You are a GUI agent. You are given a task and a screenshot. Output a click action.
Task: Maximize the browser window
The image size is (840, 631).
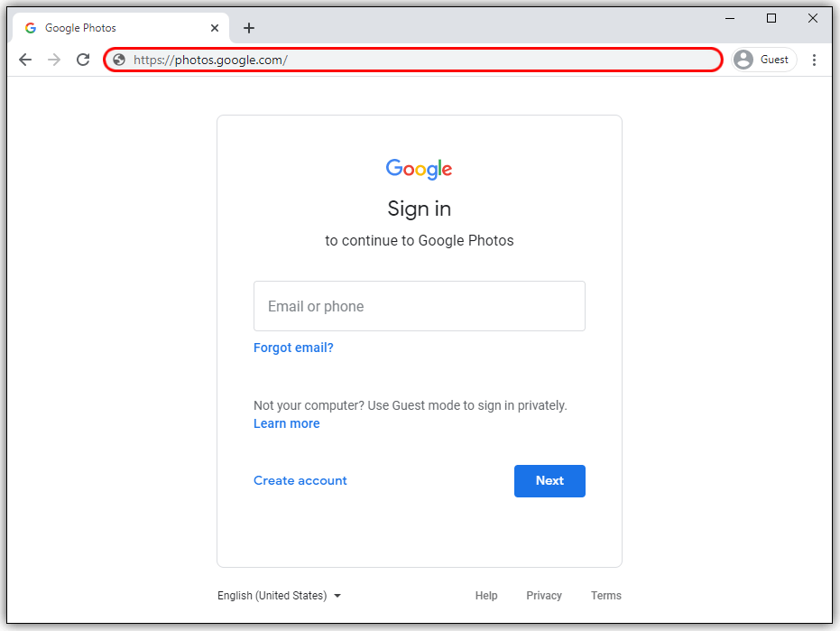click(x=771, y=18)
